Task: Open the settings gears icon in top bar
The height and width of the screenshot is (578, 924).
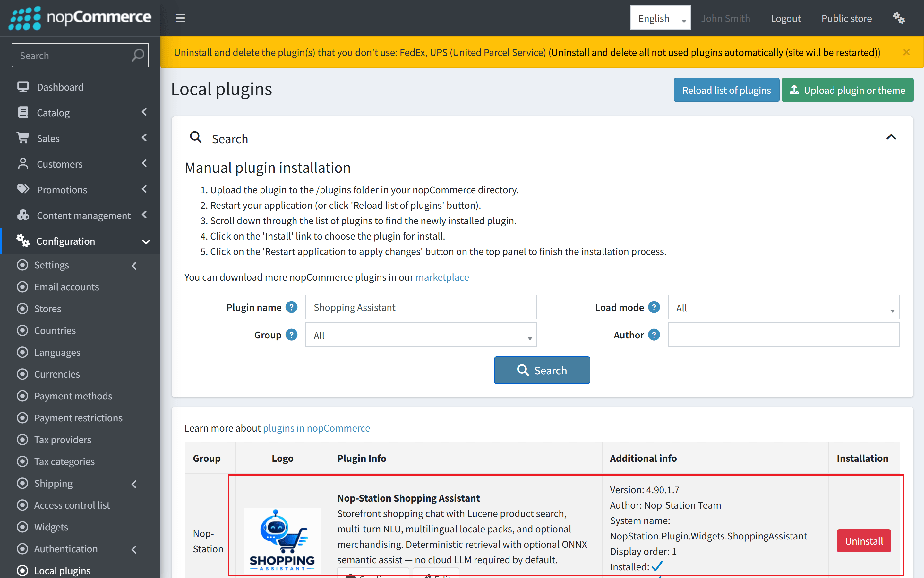Action: pos(899,18)
